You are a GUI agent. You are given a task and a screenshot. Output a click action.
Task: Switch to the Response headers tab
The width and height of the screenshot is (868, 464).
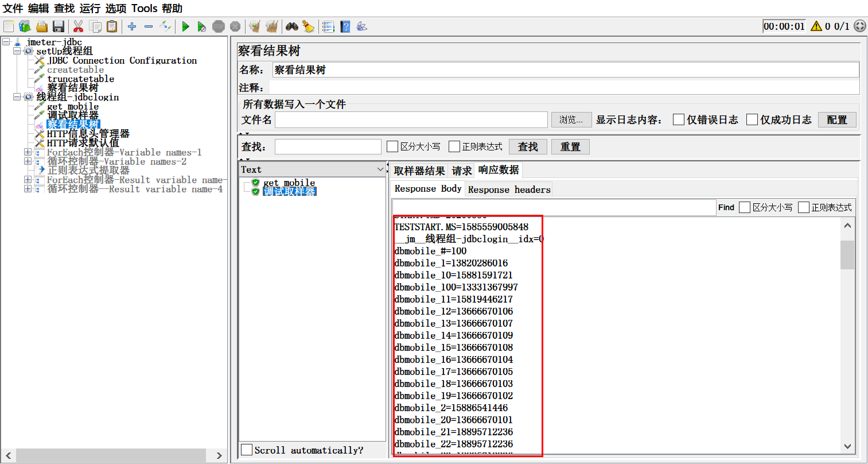tap(509, 190)
